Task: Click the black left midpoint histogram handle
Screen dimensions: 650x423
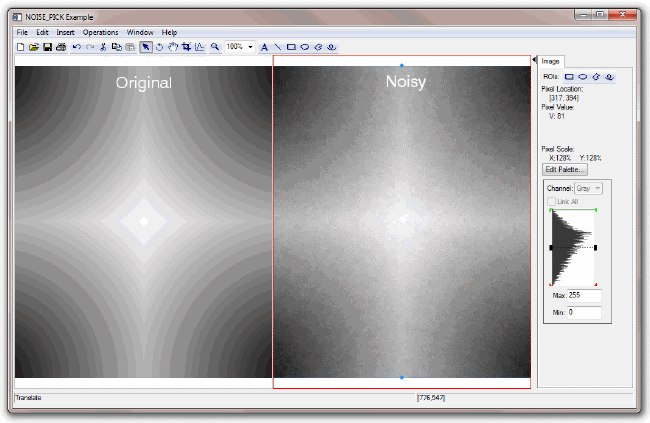Action: tap(551, 248)
